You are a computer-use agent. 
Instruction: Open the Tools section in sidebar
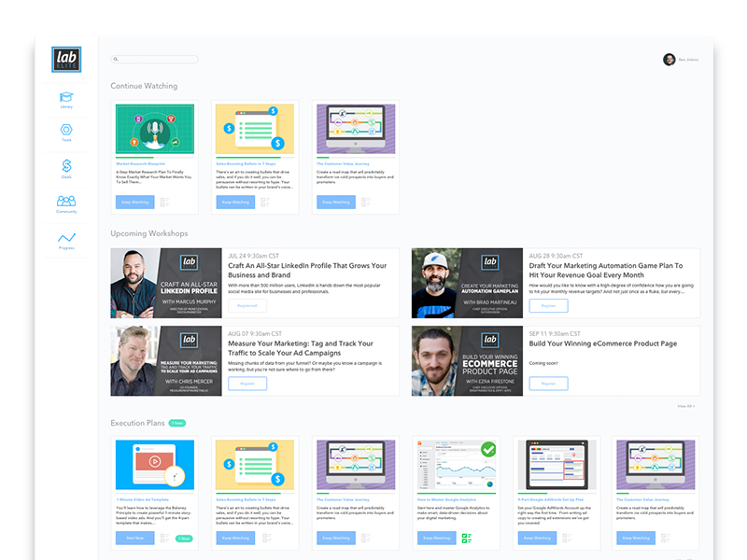pyautogui.click(x=66, y=133)
